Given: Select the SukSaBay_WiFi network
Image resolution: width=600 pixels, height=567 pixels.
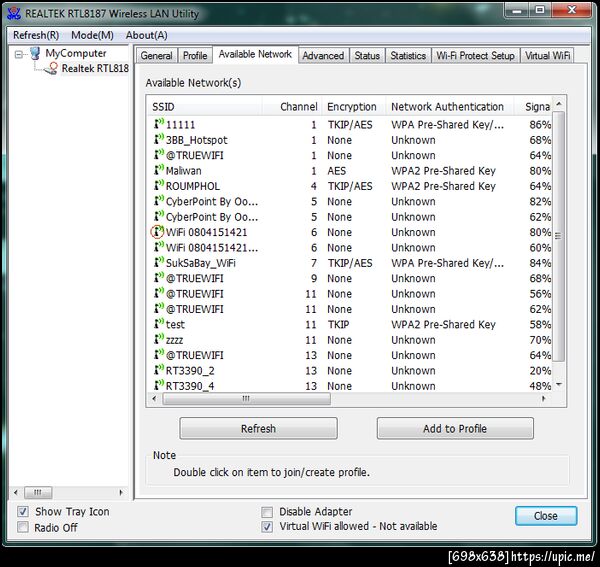Looking at the screenshot, I should pyautogui.click(x=351, y=263).
